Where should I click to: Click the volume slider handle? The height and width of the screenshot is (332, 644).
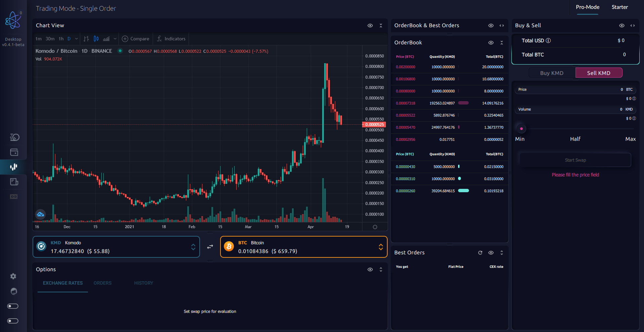point(521,129)
